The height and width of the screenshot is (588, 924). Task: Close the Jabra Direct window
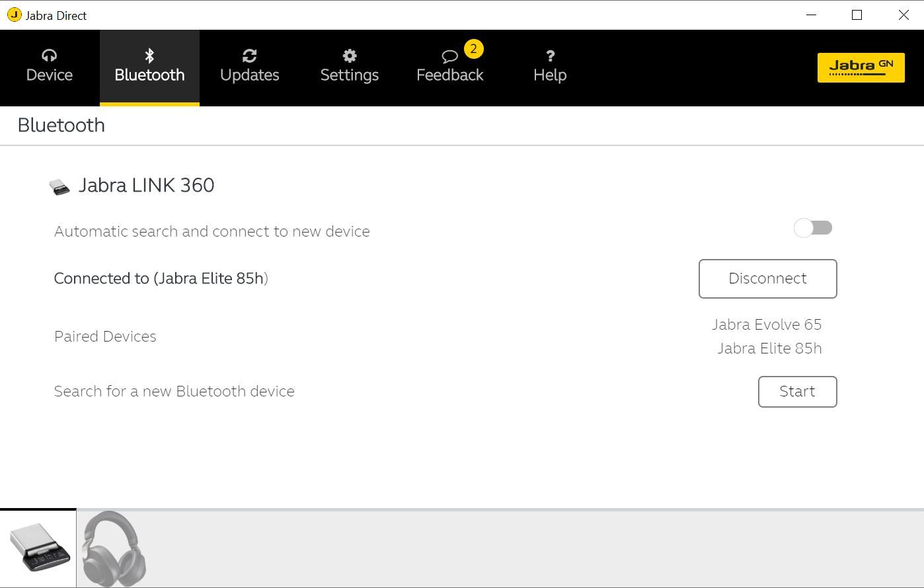click(903, 15)
